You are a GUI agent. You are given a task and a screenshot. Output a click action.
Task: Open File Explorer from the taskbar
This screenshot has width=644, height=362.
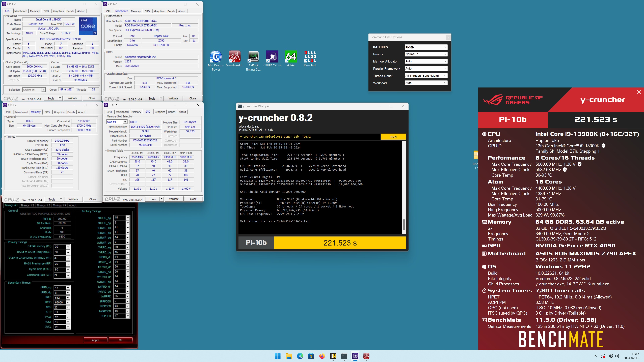pos(289,356)
